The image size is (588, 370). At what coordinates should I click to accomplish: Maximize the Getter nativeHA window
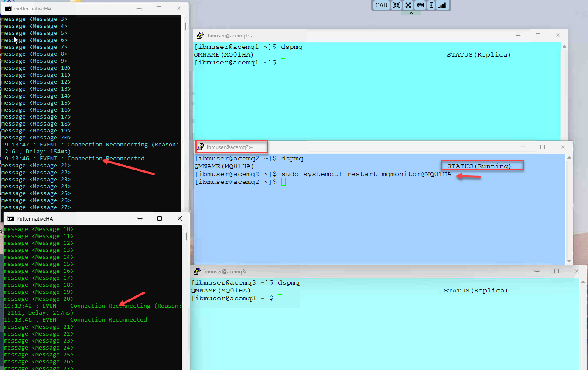coord(159,8)
